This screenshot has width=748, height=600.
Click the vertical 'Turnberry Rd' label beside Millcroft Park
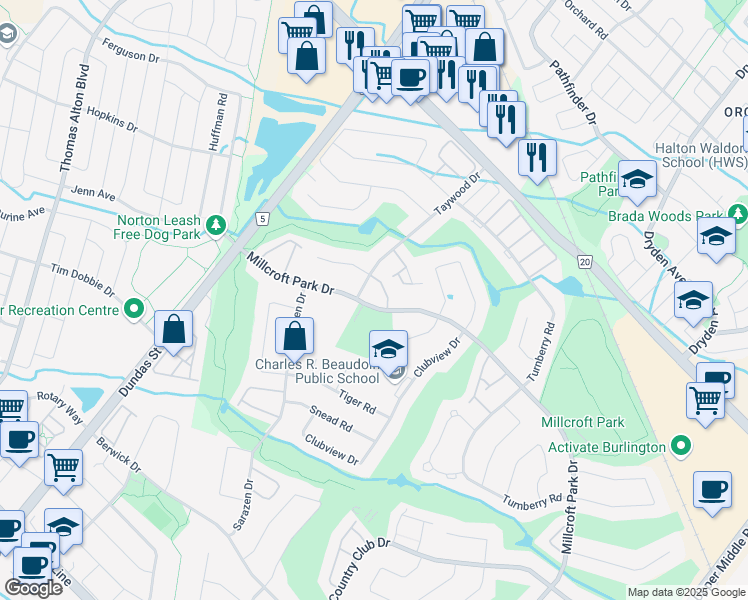541,352
